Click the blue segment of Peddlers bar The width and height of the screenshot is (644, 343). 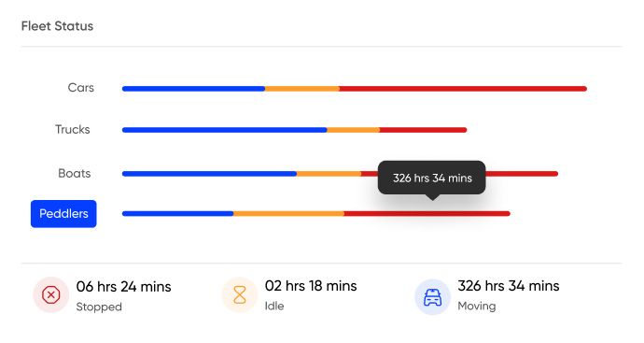click(x=178, y=214)
